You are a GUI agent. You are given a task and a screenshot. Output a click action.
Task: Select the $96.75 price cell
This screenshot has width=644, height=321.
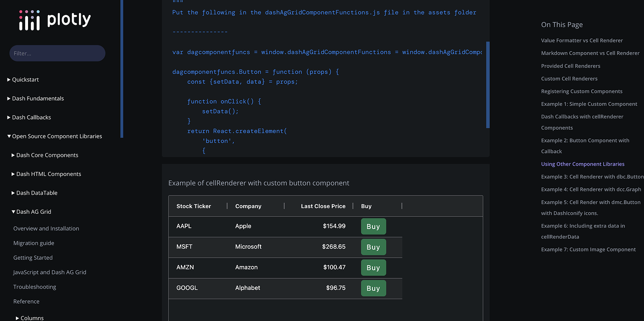point(319,288)
